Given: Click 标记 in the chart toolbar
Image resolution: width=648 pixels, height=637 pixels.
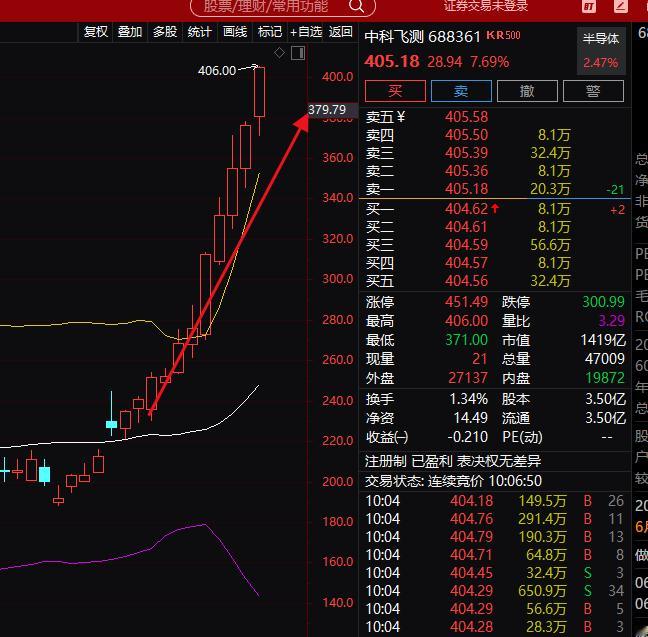Looking at the screenshot, I should click(270, 32).
